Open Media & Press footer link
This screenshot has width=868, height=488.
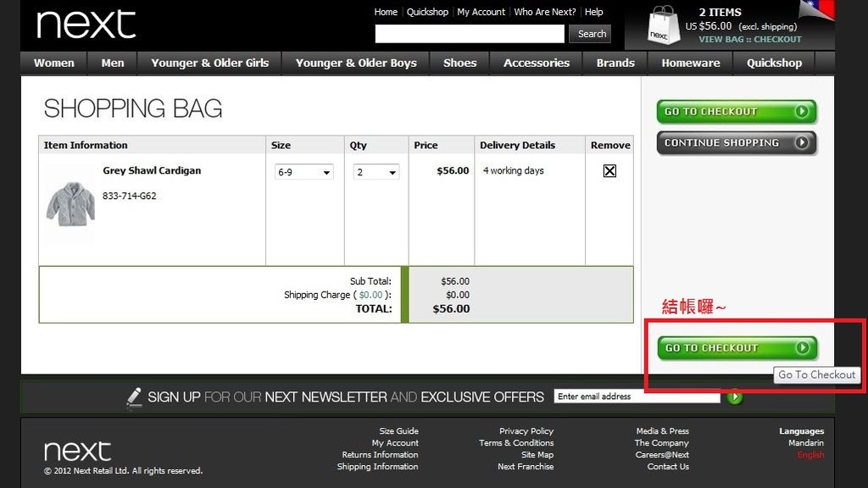tap(663, 431)
